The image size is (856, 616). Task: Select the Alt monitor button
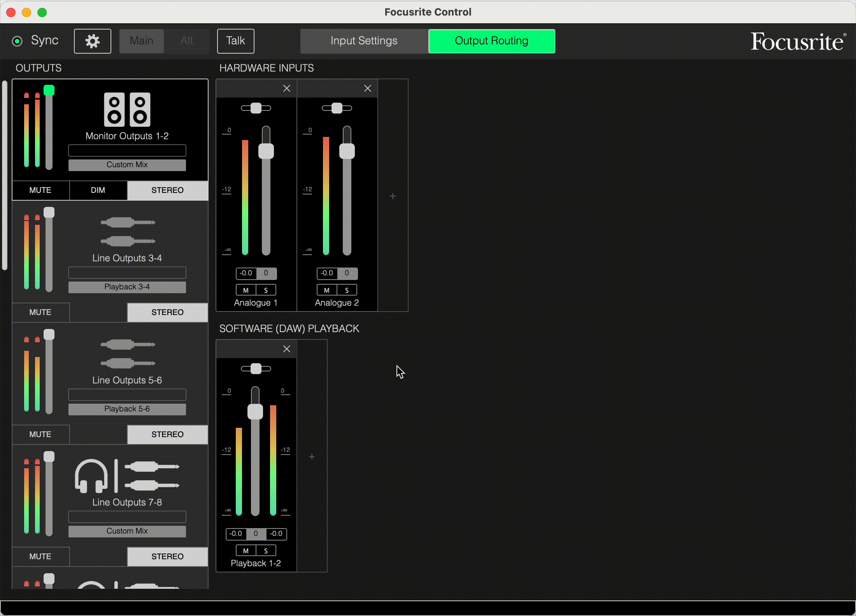pyautogui.click(x=187, y=41)
